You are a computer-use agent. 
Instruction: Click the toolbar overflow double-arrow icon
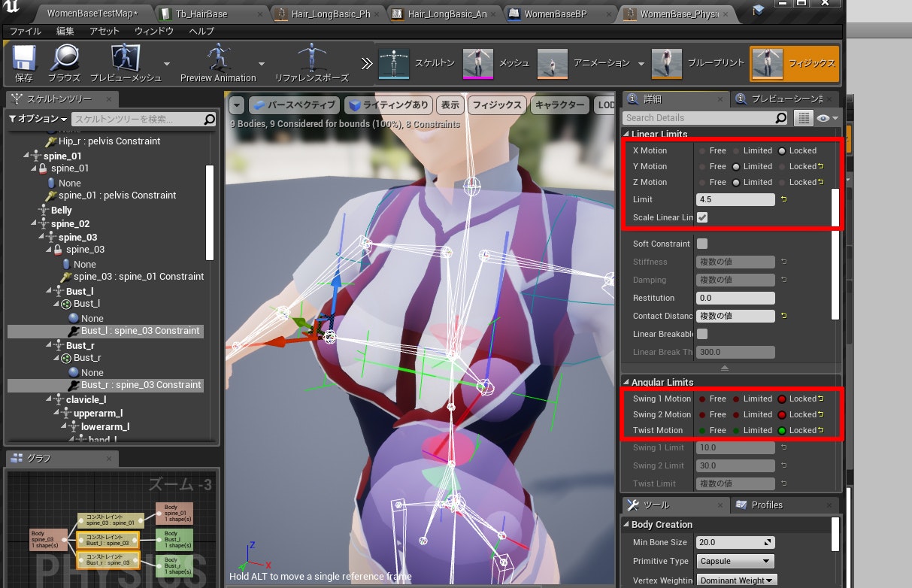366,63
